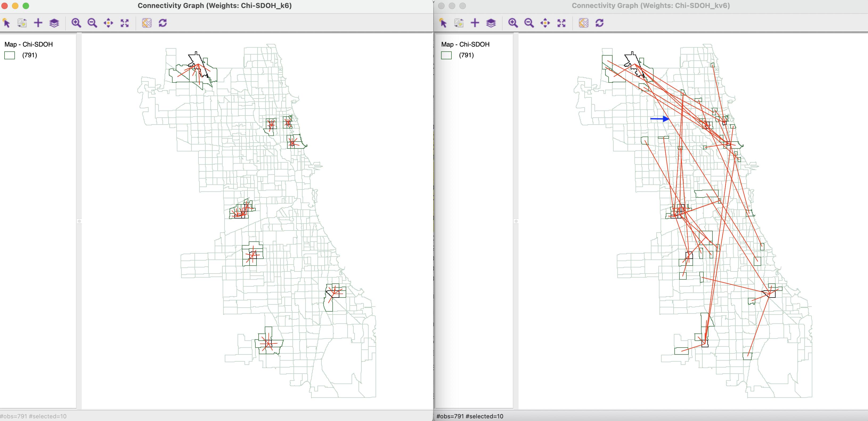Click full extent icon in k6 window

point(125,23)
